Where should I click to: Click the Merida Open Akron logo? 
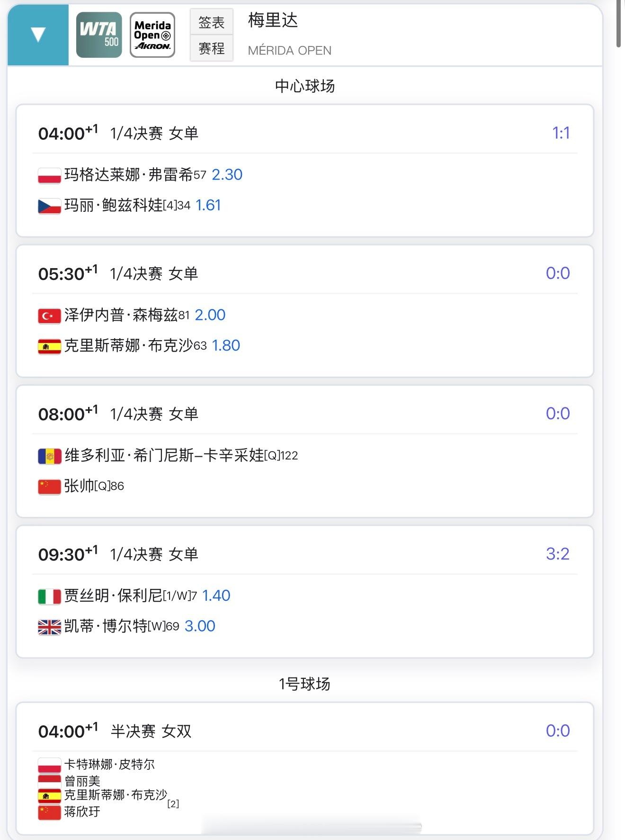152,35
